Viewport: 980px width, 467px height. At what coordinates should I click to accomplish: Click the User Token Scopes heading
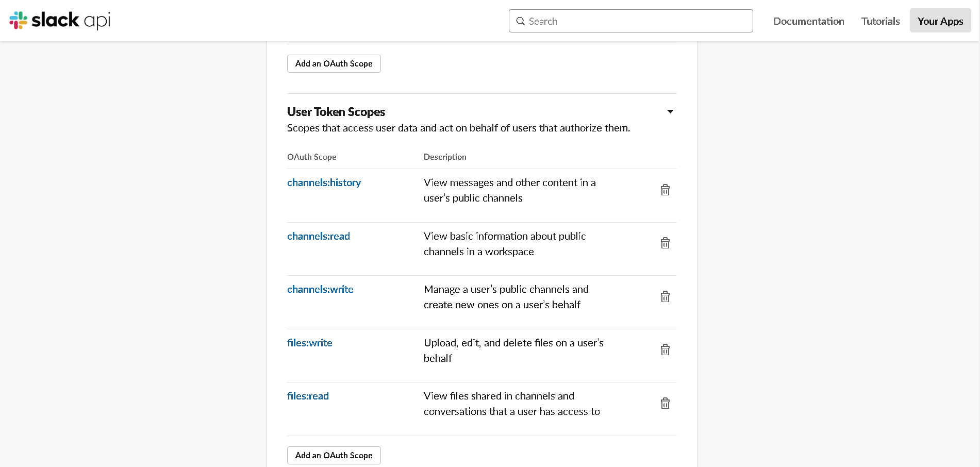336,112
